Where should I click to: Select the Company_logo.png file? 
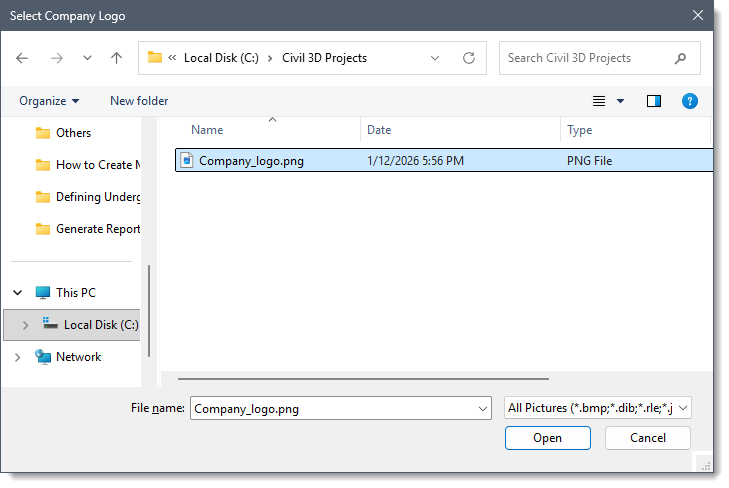pos(444,161)
